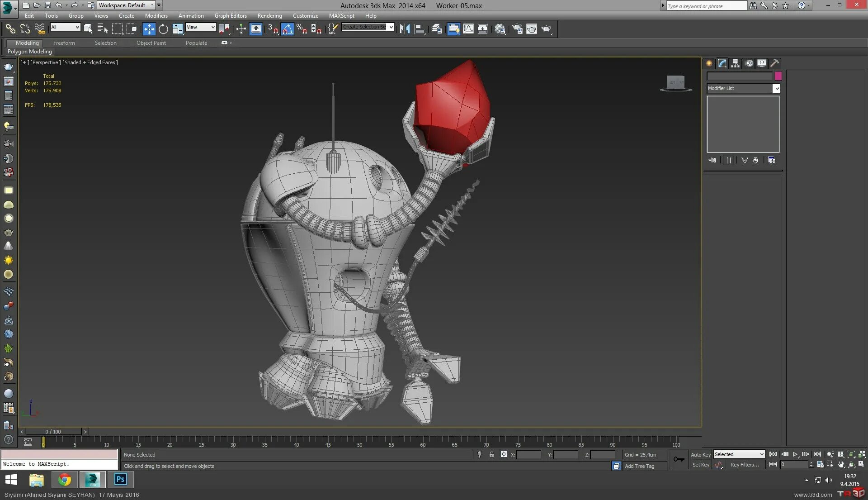Open the Rendering menu
868x500 pixels.
point(269,15)
